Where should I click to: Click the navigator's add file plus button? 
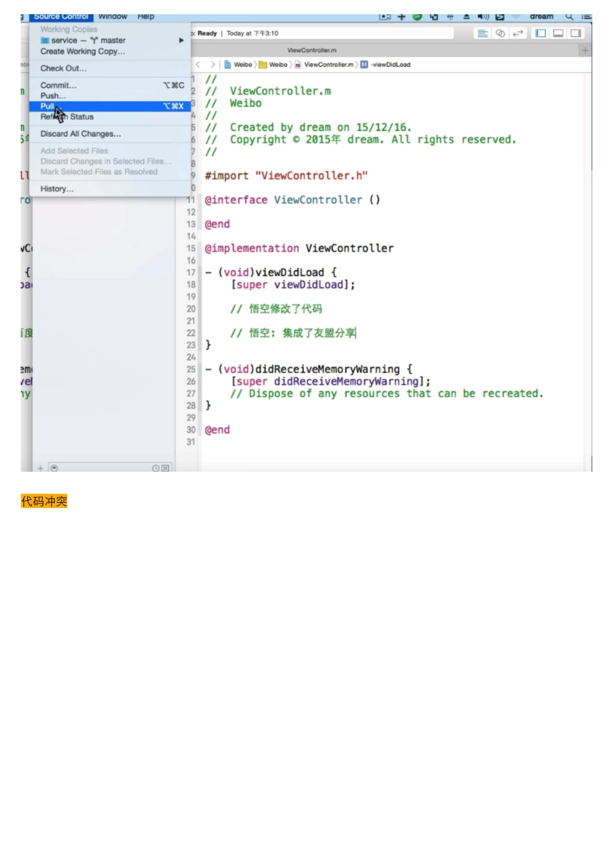[x=41, y=468]
